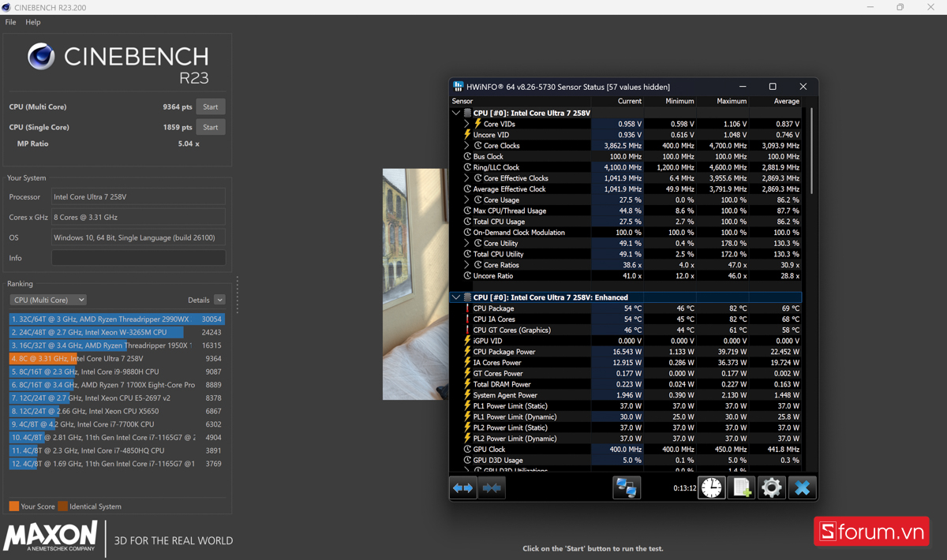Open HWiNFO sensor settings gear icon
Image resolution: width=947 pixels, height=560 pixels.
772,487
